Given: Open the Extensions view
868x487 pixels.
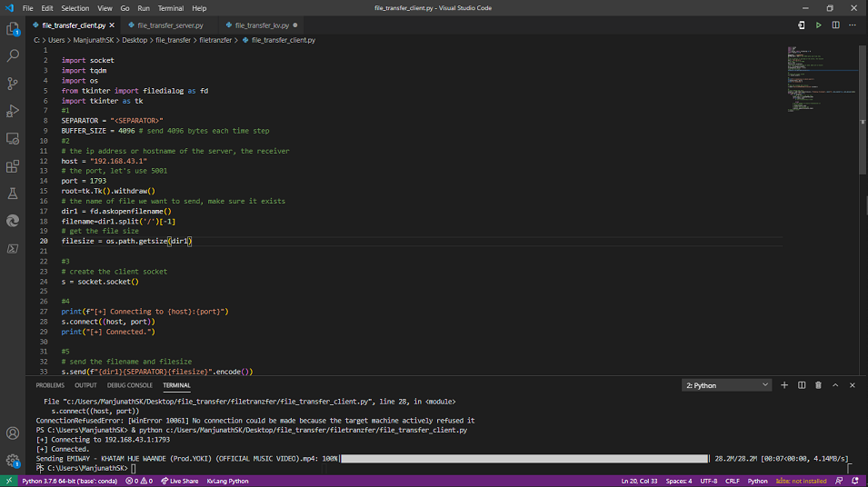Looking at the screenshot, I should click(x=12, y=166).
